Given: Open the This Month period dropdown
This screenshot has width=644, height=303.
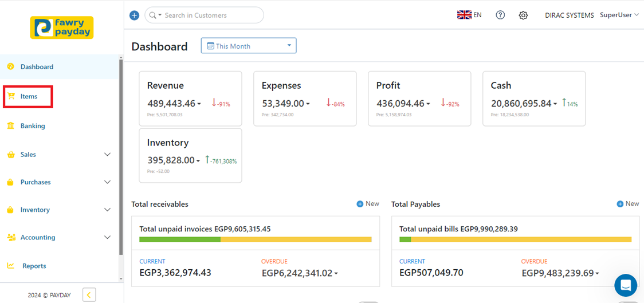Looking at the screenshot, I should tap(248, 46).
